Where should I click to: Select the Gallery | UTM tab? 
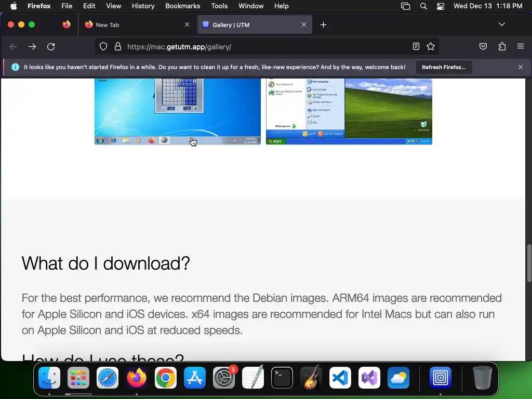coord(255,25)
